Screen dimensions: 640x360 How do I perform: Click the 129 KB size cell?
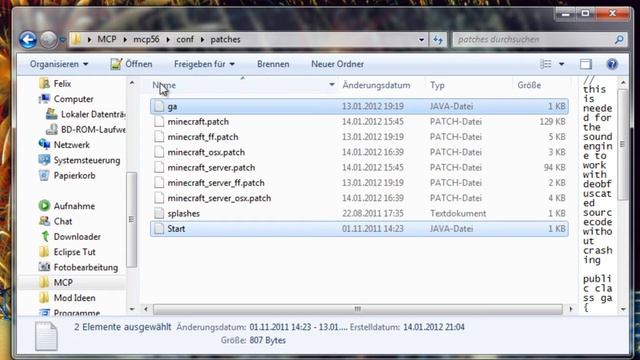coord(552,122)
